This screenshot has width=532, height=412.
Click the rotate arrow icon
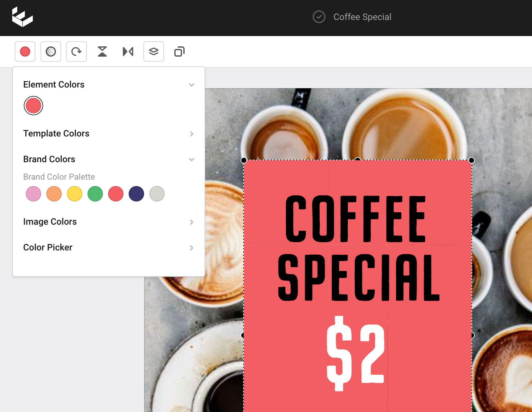coord(77,51)
